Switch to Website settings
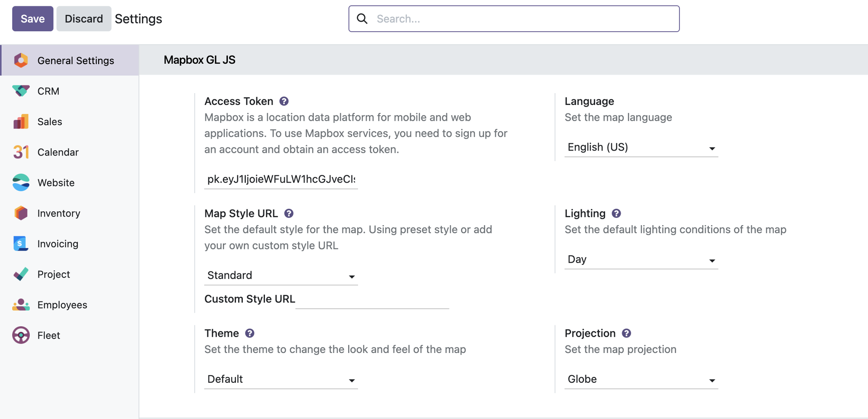 pyautogui.click(x=70, y=183)
